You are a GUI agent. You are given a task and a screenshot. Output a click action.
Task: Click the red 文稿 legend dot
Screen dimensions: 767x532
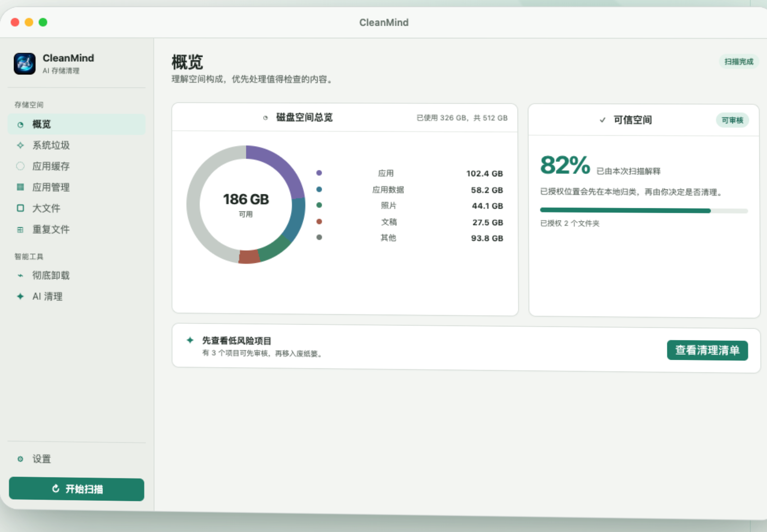point(319,221)
